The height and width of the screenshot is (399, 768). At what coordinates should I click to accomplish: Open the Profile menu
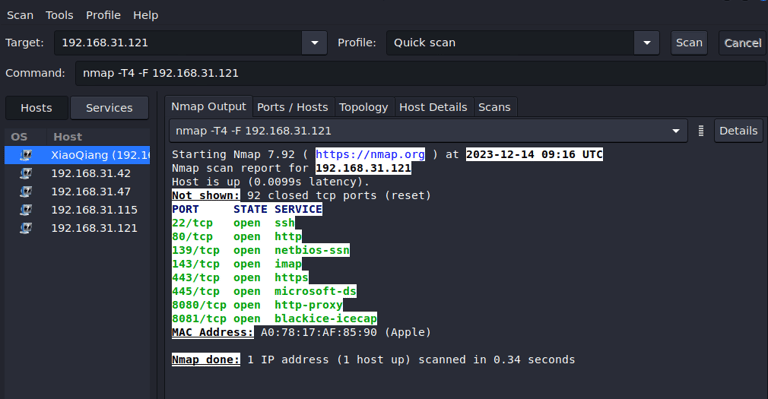[x=103, y=15]
